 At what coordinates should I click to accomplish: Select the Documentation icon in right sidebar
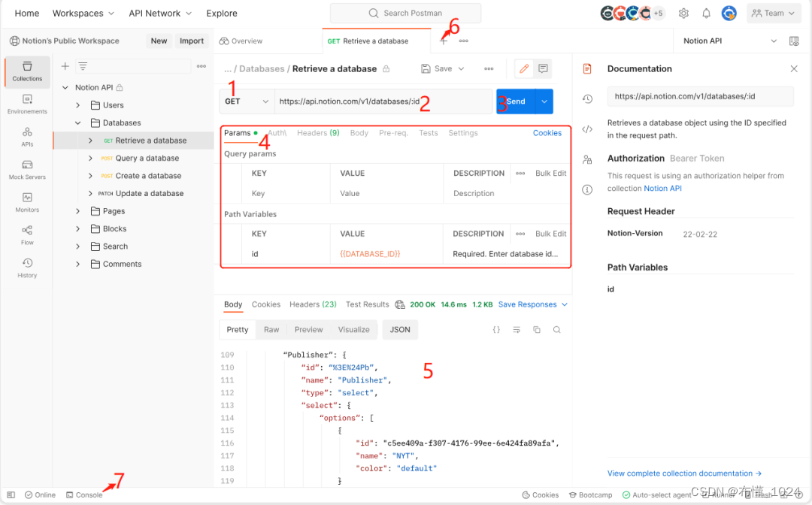(x=587, y=69)
